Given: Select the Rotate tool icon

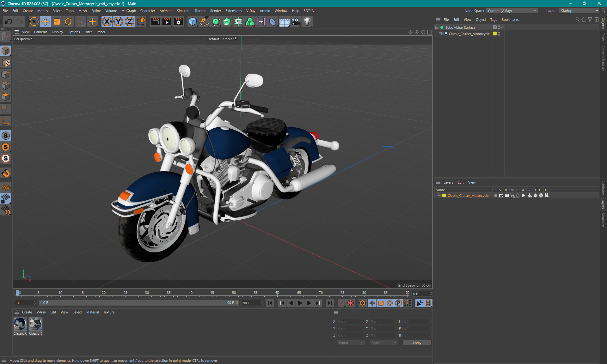Looking at the screenshot, I should click(68, 21).
